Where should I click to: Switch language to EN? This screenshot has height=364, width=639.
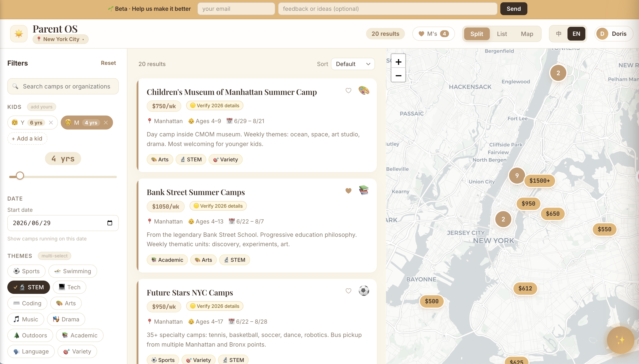(576, 34)
